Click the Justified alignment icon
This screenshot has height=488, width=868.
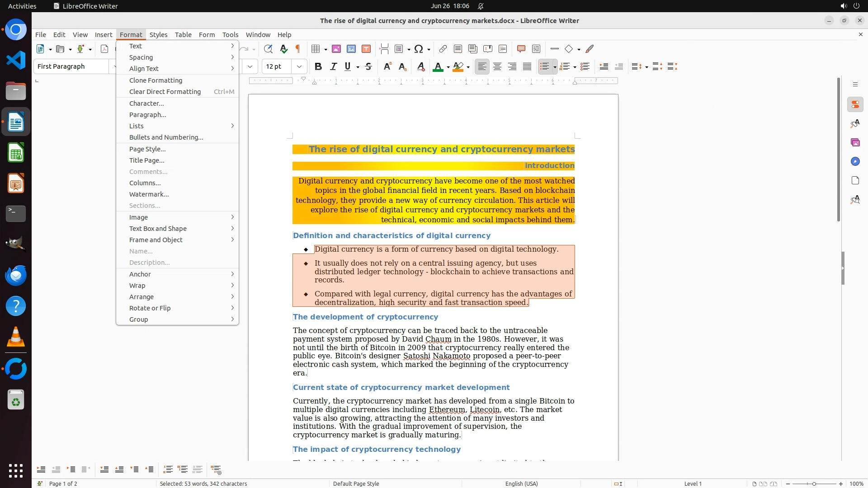click(x=527, y=66)
